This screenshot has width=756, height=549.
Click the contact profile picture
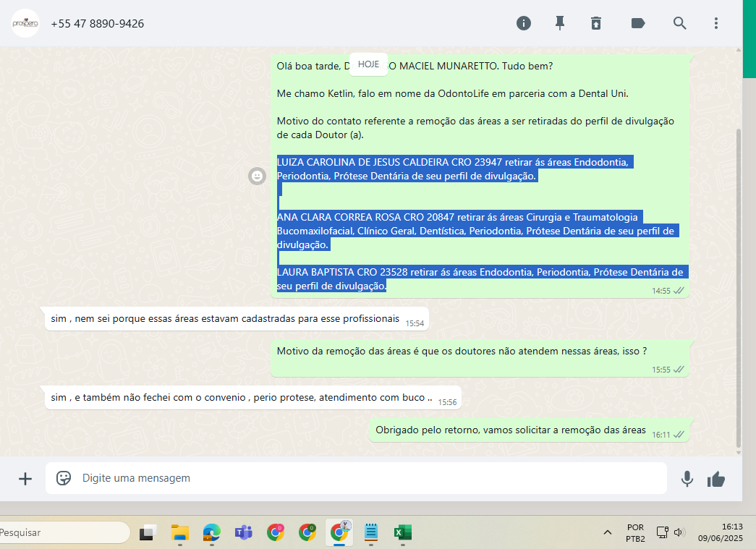25,23
